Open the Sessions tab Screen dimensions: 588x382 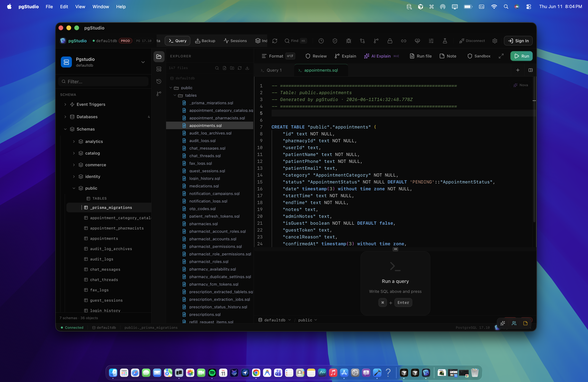[x=235, y=41]
